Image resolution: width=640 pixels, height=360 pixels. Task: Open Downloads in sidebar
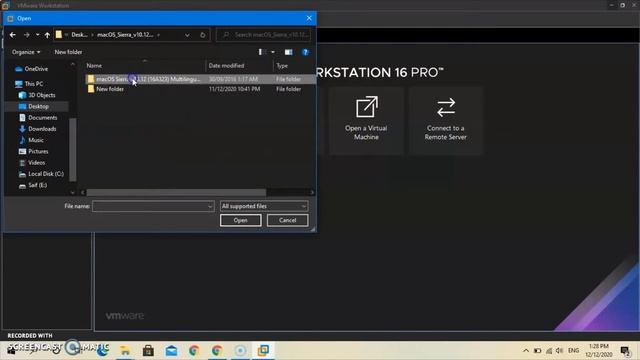coord(38,129)
